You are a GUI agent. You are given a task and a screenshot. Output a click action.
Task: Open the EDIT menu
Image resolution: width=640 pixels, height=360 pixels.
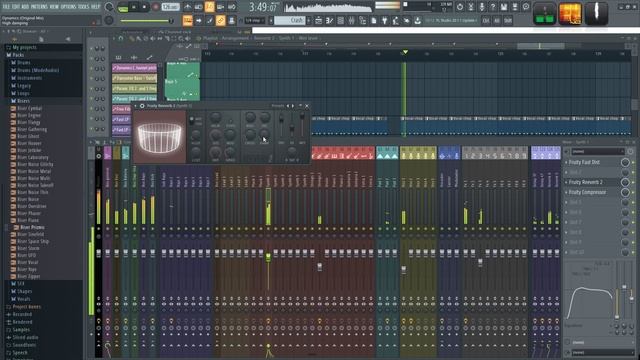16,7
